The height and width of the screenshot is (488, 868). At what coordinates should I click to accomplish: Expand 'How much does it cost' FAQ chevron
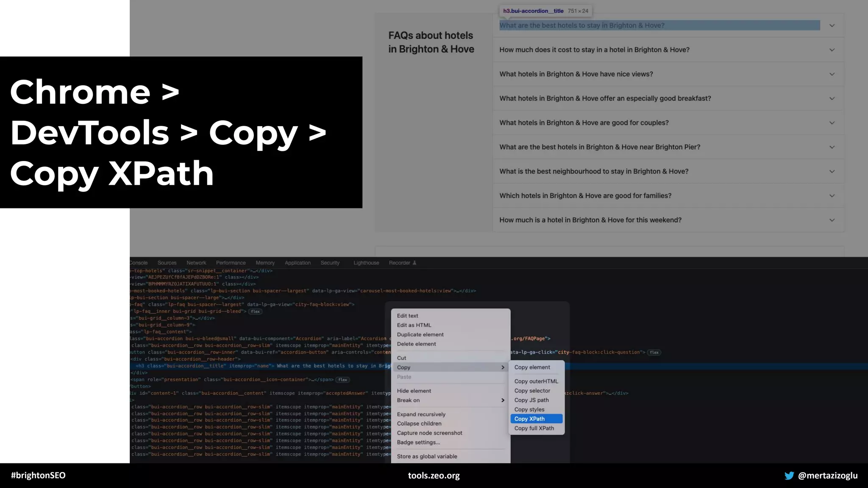[x=832, y=50]
